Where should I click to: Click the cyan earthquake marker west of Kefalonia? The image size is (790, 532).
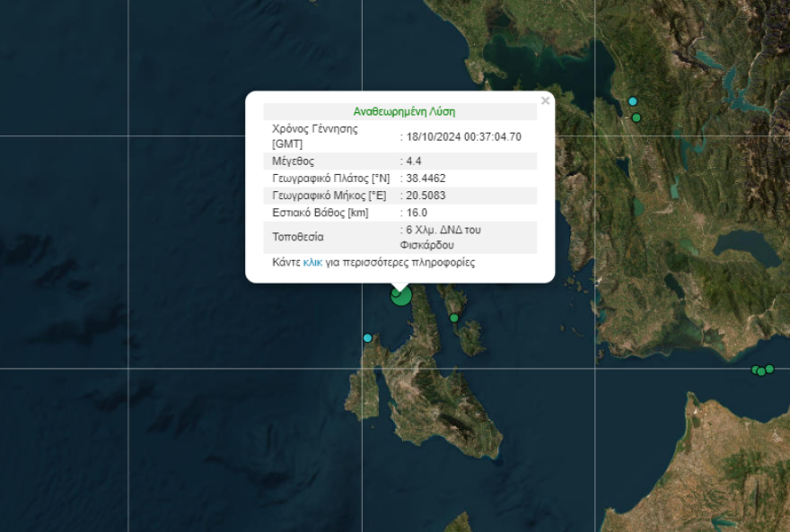click(367, 338)
